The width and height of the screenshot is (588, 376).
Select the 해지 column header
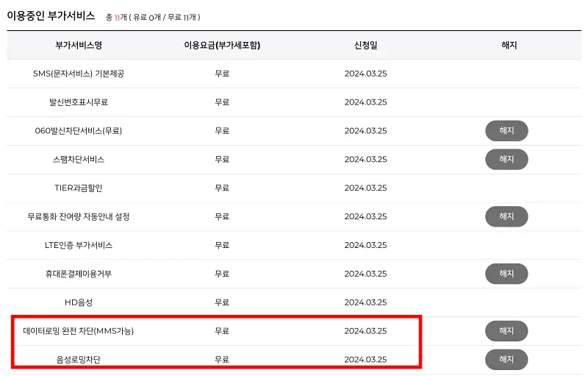(509, 46)
